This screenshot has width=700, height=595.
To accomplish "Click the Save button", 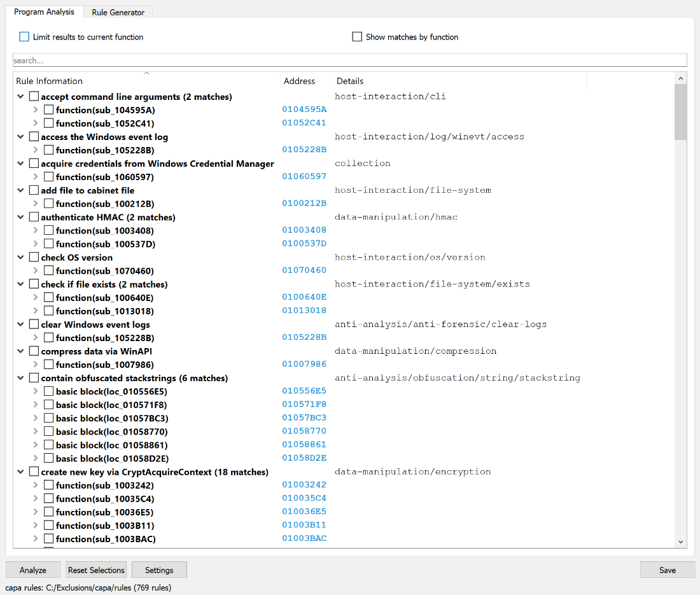I will 667,570.
